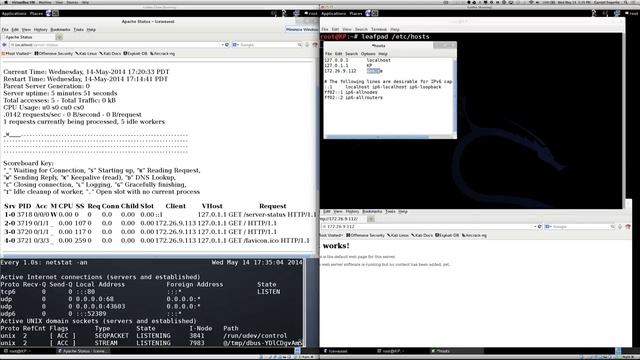The height and width of the screenshot is (360, 640).
Task: Launch terminal icon on left panel
Action: pyautogui.click(x=56, y=13)
